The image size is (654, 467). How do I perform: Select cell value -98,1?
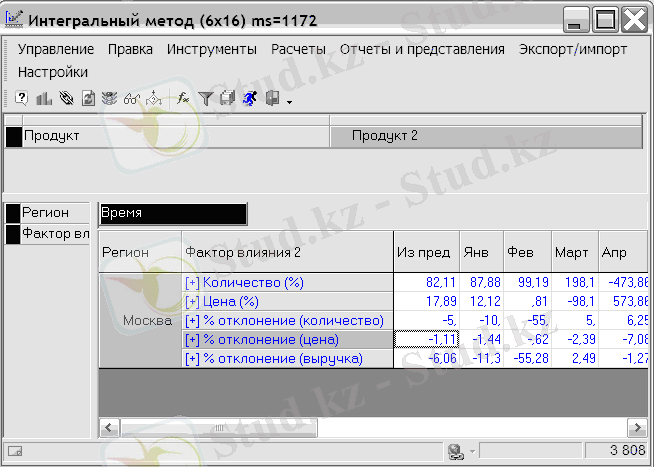tap(575, 301)
